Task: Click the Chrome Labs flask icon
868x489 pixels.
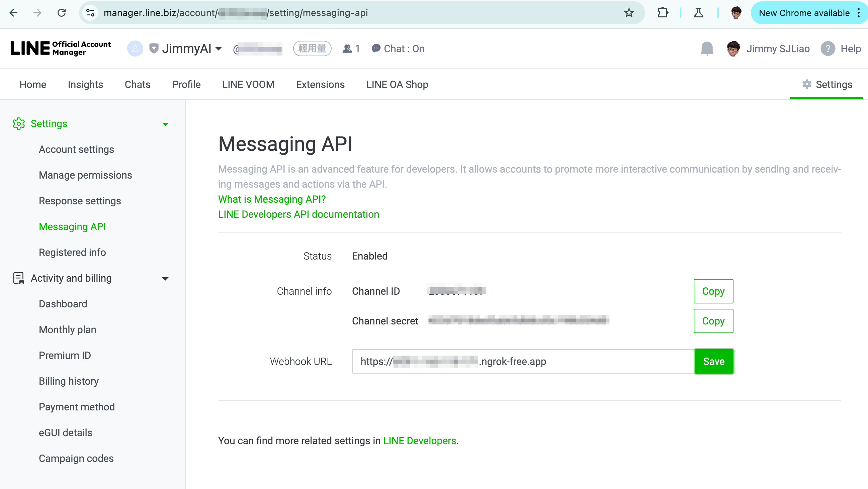Action: click(x=698, y=13)
